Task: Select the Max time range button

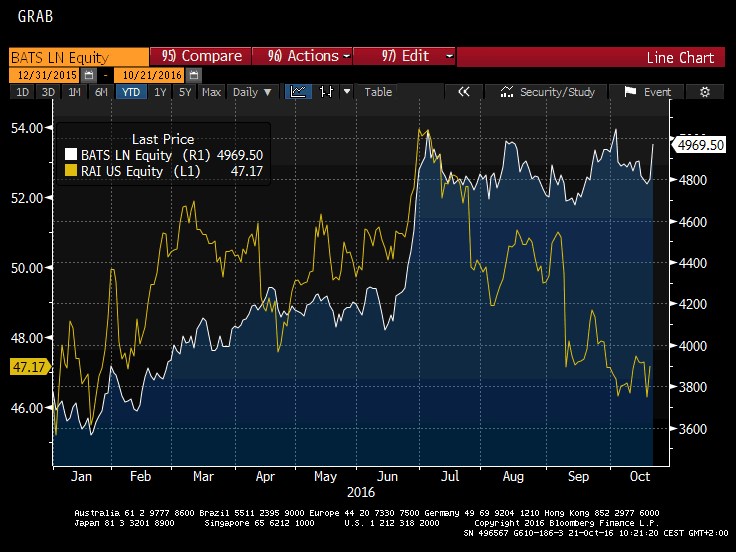Action: pyautogui.click(x=211, y=92)
